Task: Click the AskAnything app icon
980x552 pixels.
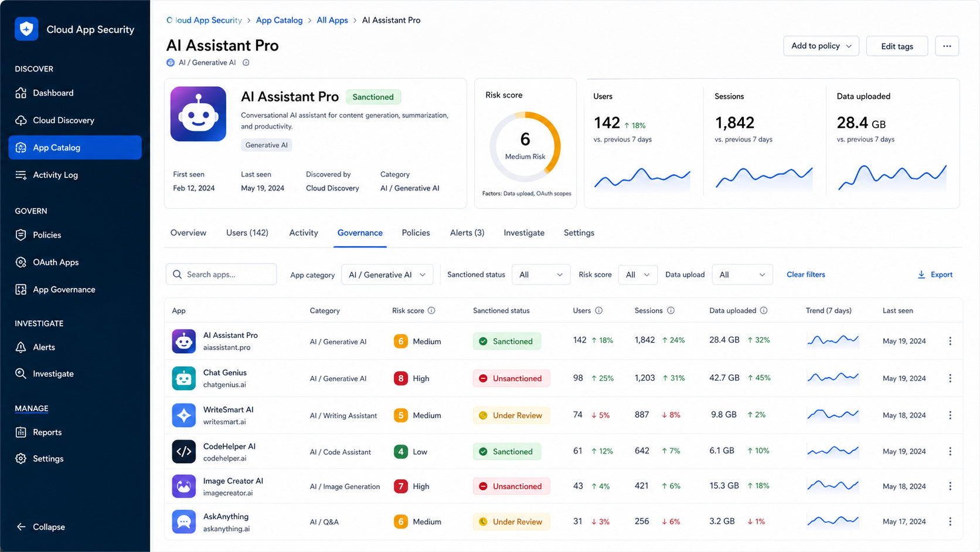Action: tap(183, 521)
